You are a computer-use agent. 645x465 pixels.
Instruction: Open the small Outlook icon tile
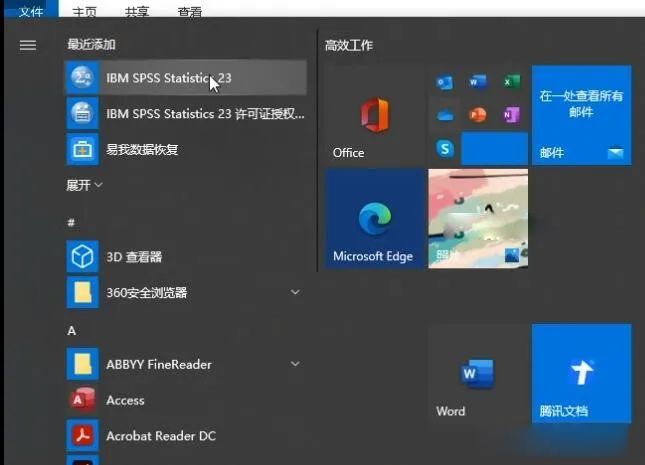point(444,82)
